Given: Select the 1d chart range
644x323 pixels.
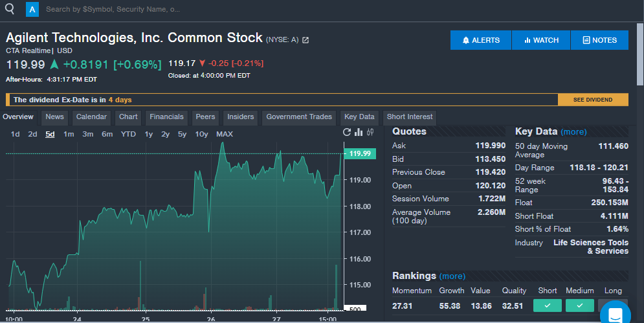Looking at the screenshot, I should point(15,135).
